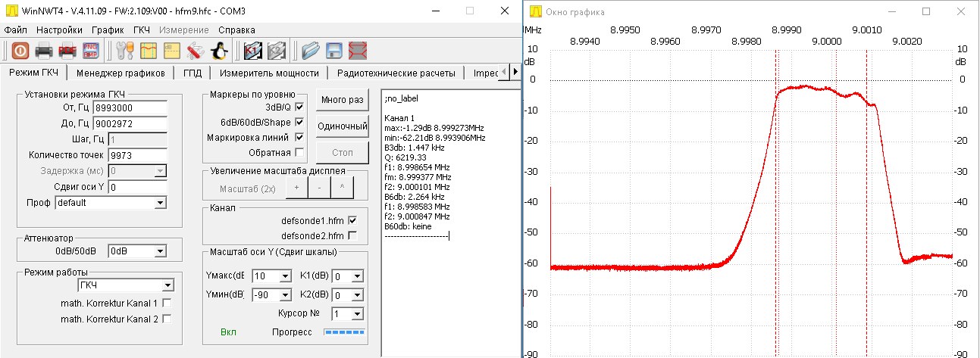
Task: Click the blue floppy disk save icon
Action: 334,51
